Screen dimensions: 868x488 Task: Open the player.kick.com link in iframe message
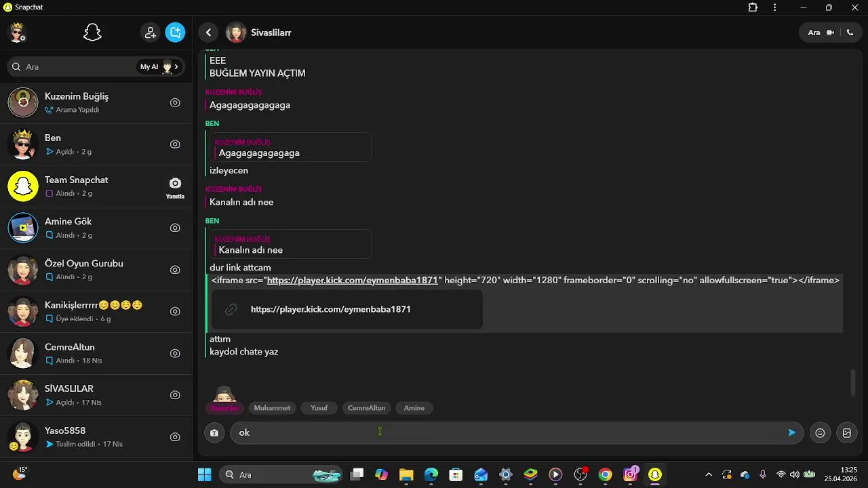pyautogui.click(x=353, y=280)
